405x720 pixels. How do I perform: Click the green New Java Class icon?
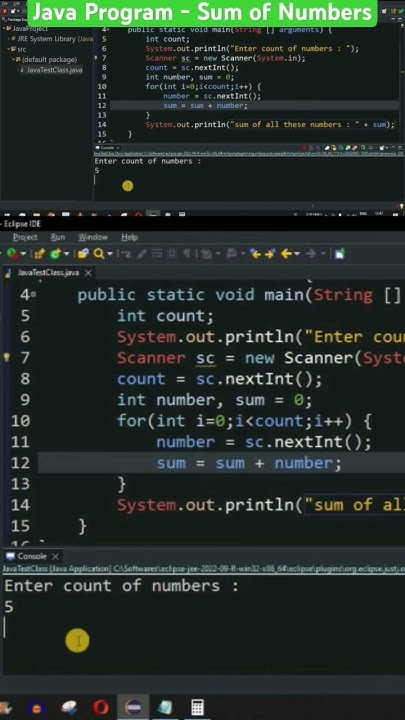tap(56, 253)
